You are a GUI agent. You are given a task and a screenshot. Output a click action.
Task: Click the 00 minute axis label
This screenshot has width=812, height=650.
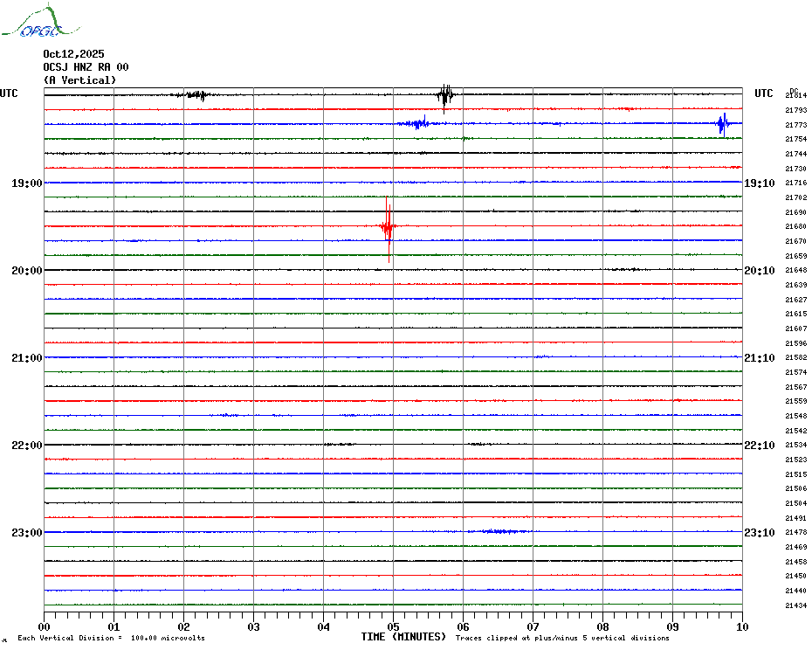point(44,627)
